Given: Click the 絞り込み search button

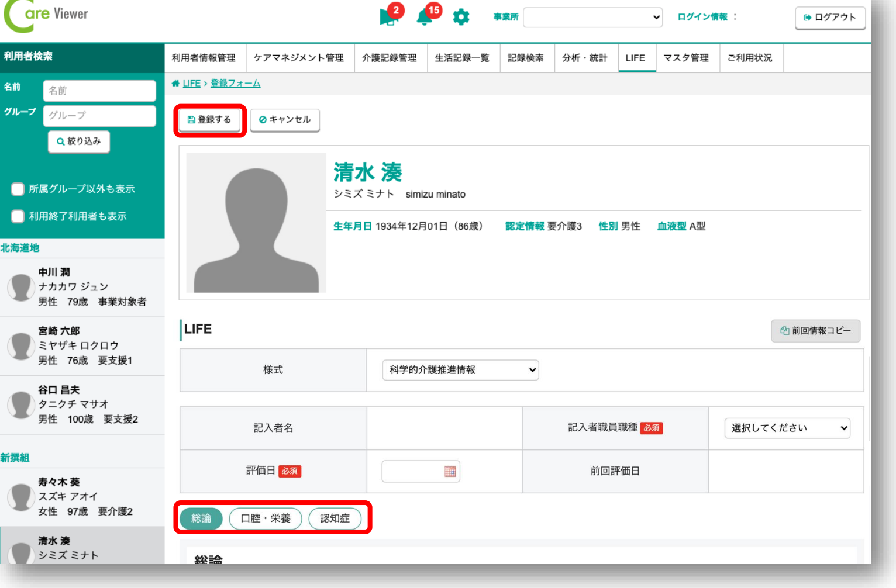Looking at the screenshot, I should coord(79,141).
